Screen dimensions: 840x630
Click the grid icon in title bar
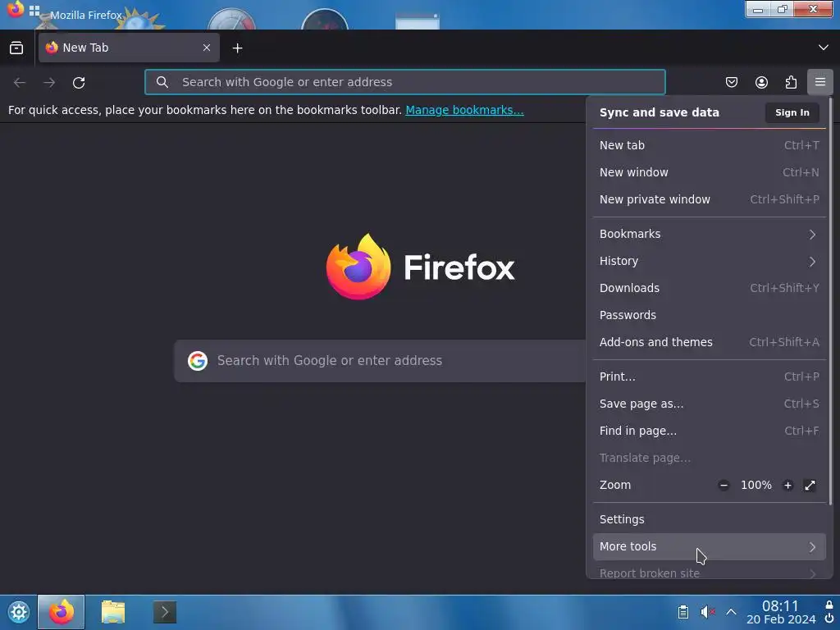tap(34, 10)
